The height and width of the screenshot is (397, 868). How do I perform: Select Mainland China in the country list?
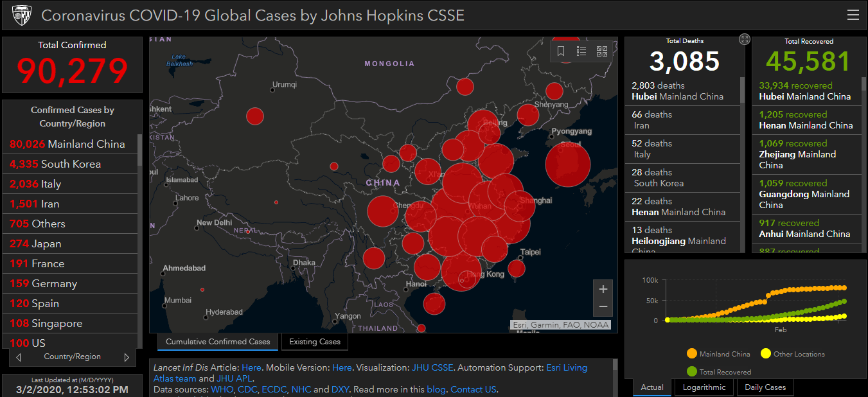point(70,145)
